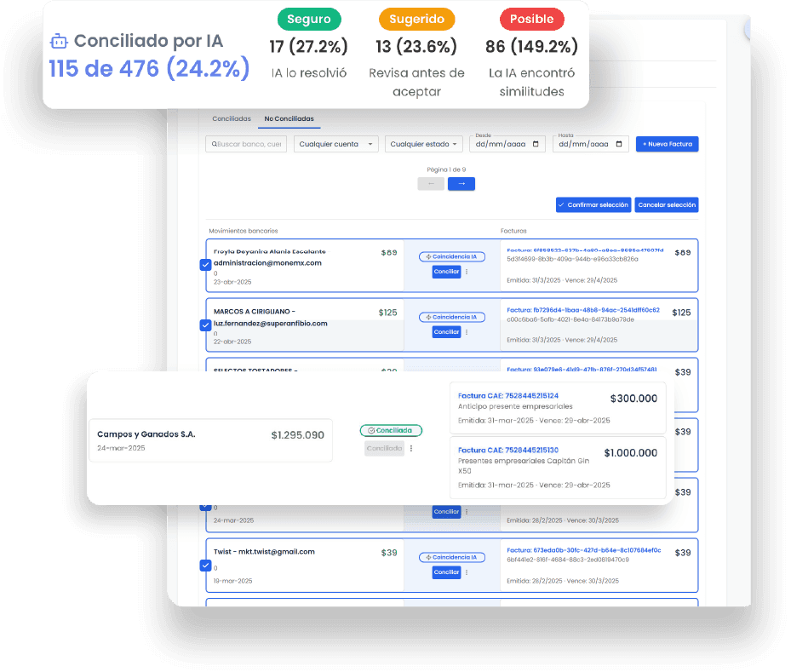791x672 pixels.
Task: Uncheck the Twist mkt.twist@gmail.com row checkbox
Action: 205,566
